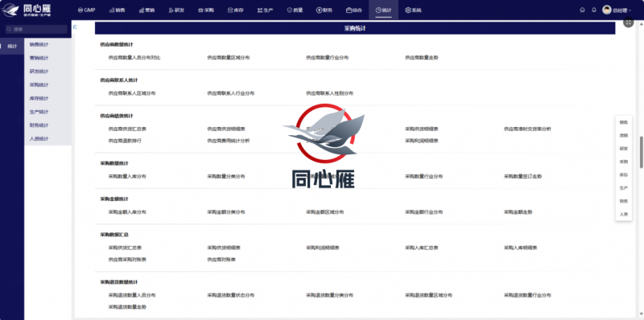Click the vertical page scrollbar thumb
This screenshot has width=644, height=320.
(642, 152)
